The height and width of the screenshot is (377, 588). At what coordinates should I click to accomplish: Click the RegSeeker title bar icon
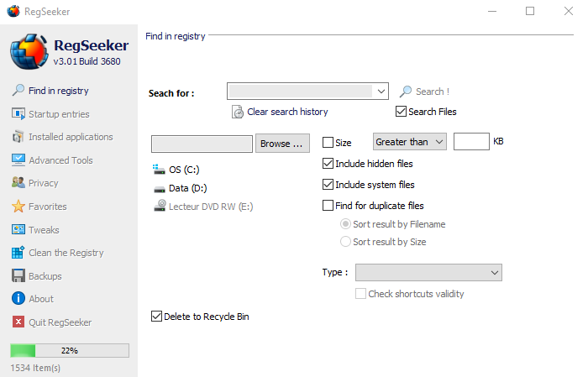pyautogui.click(x=13, y=11)
